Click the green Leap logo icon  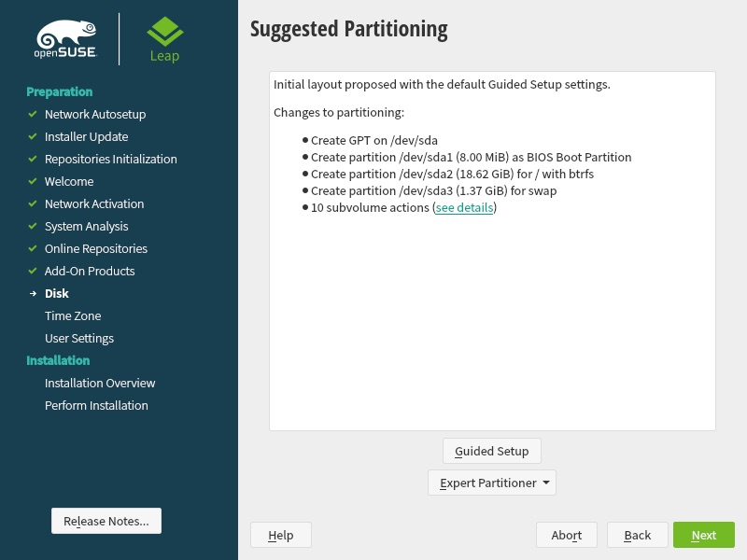click(x=165, y=32)
